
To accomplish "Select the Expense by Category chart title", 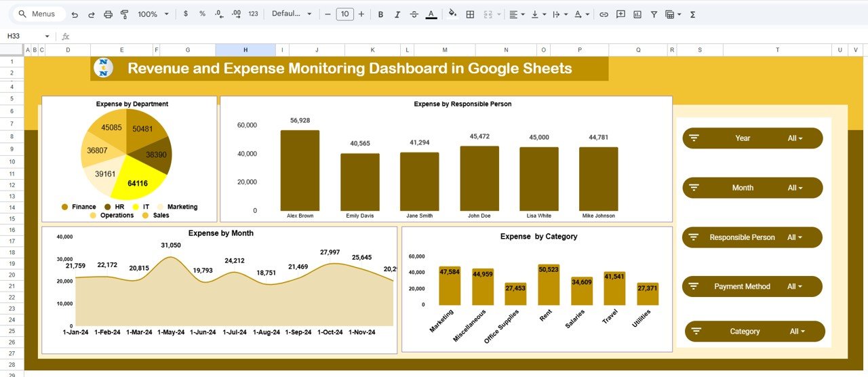I will click(538, 237).
